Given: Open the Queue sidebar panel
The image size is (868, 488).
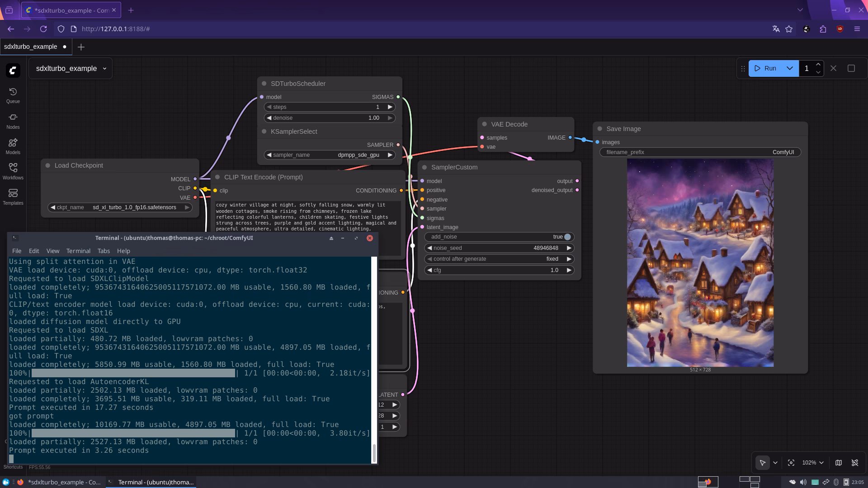Looking at the screenshot, I should click(13, 95).
